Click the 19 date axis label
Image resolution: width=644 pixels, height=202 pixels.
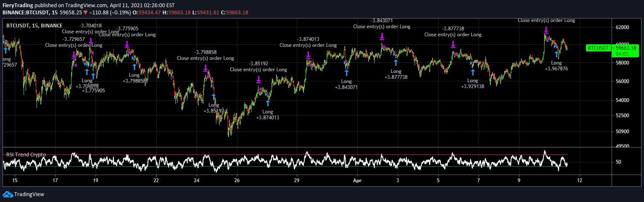pos(96,180)
